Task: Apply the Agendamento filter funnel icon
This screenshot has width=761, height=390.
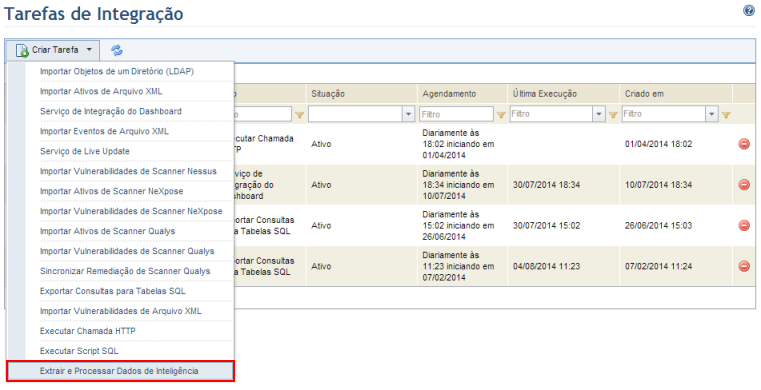Action: coord(501,115)
